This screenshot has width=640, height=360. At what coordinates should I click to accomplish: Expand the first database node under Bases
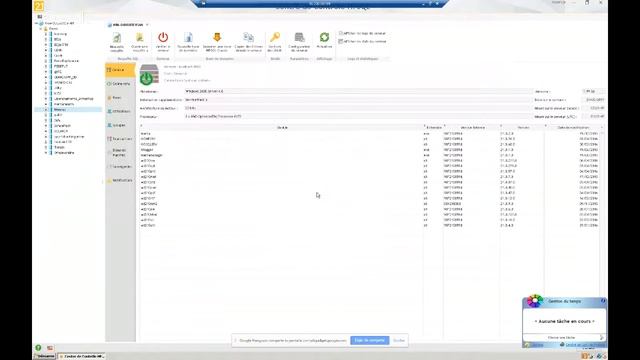[x=46, y=34]
